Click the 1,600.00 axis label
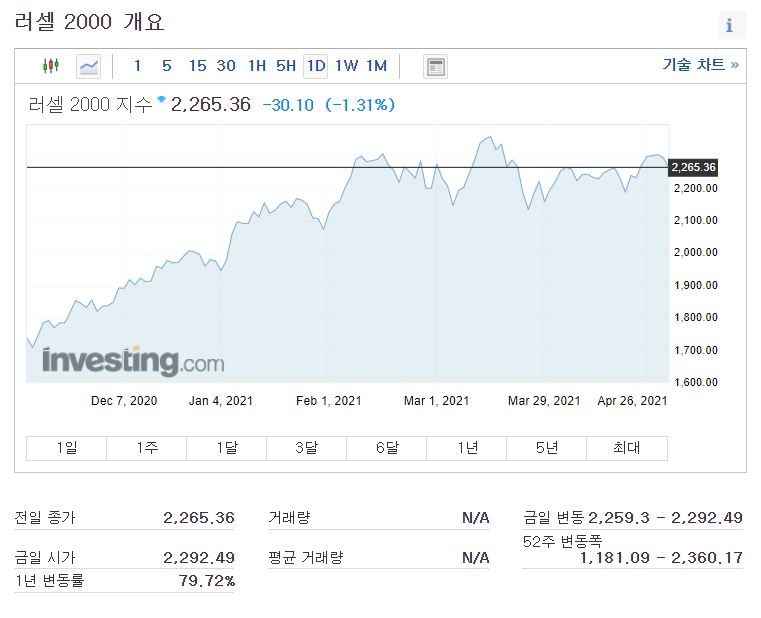Image resolution: width=761 pixels, height=618 pixels. point(695,382)
